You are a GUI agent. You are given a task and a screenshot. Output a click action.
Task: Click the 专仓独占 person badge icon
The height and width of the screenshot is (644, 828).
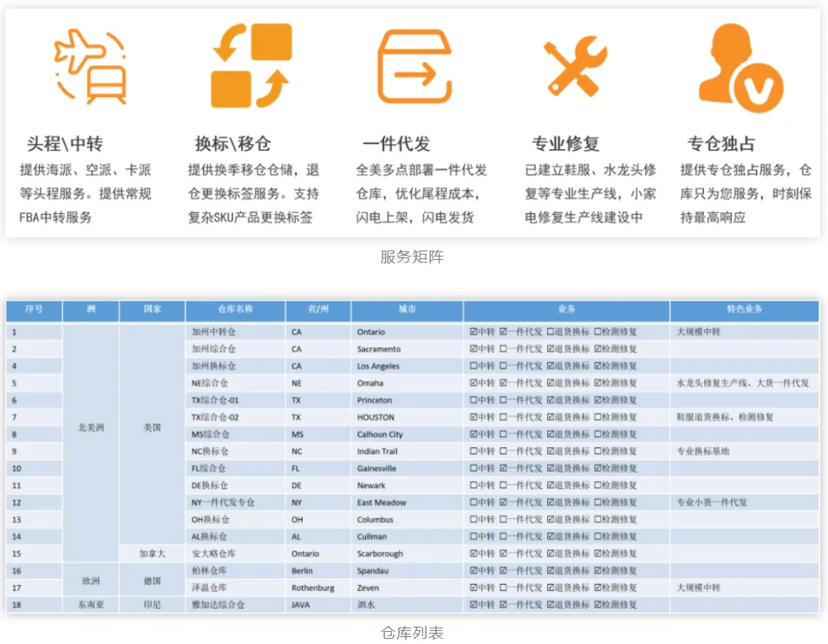(741, 68)
